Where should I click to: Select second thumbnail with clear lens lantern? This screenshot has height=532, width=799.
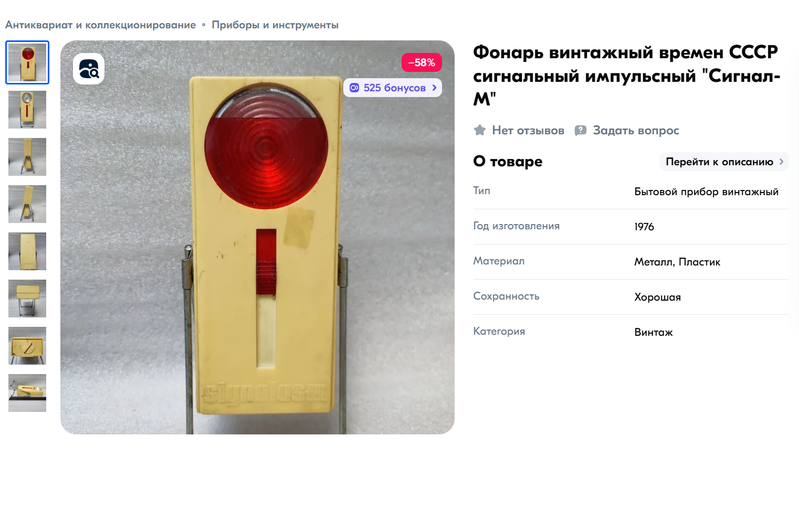[27, 110]
